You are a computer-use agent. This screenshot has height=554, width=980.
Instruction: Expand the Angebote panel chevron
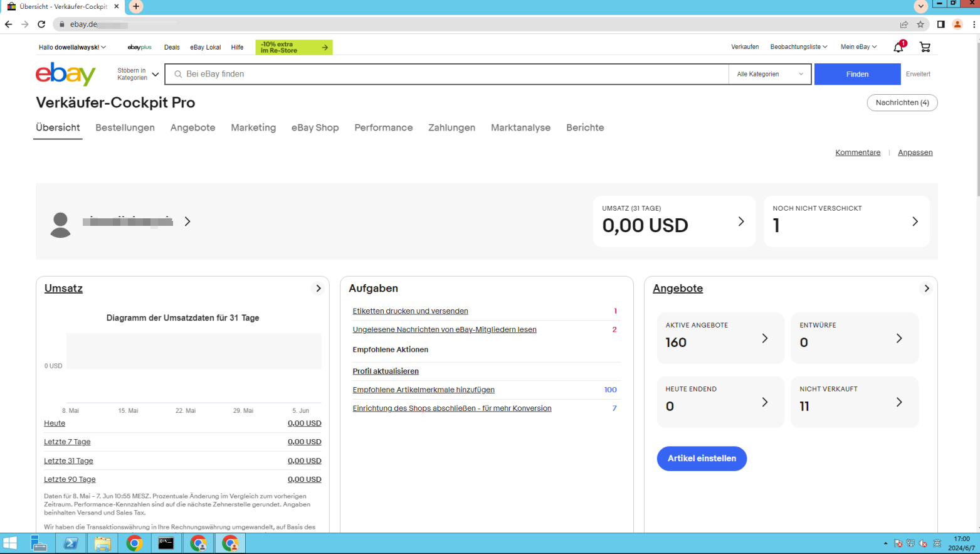[x=926, y=289]
